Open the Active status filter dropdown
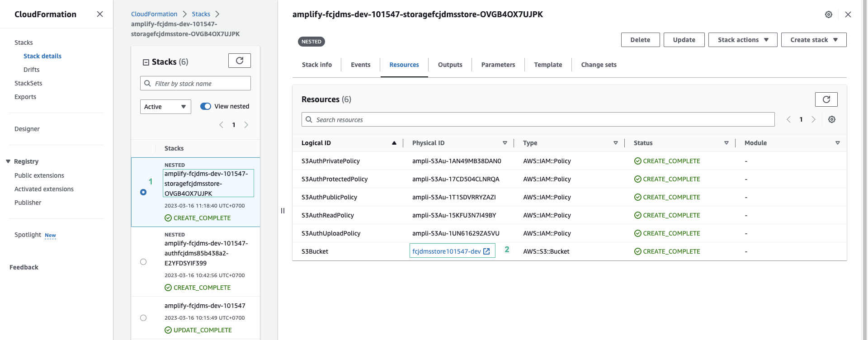868x340 pixels. (x=165, y=107)
